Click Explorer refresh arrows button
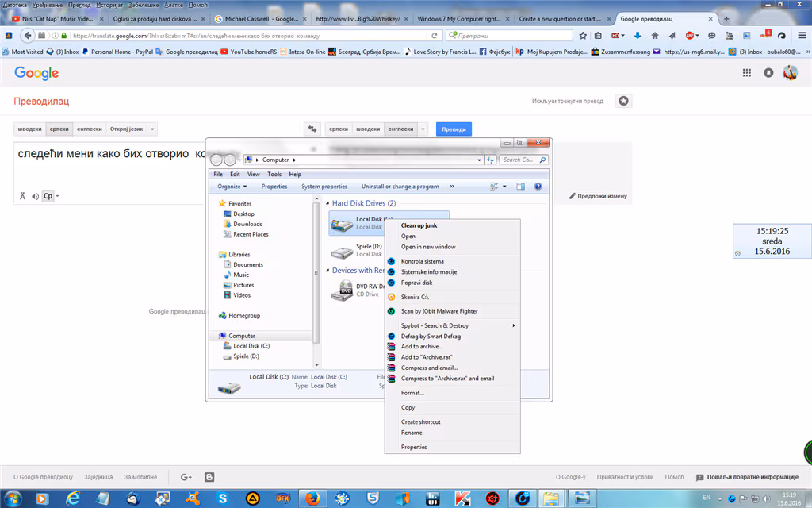This screenshot has width=812, height=508. pyautogui.click(x=490, y=160)
